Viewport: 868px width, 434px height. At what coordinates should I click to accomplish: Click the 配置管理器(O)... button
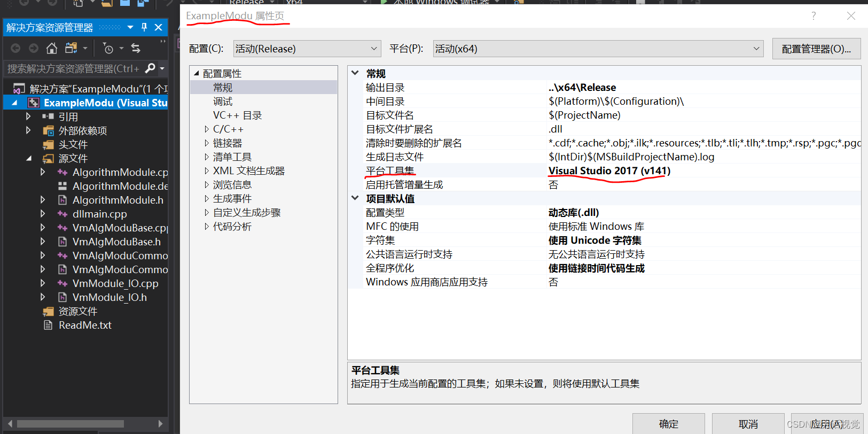tap(816, 49)
